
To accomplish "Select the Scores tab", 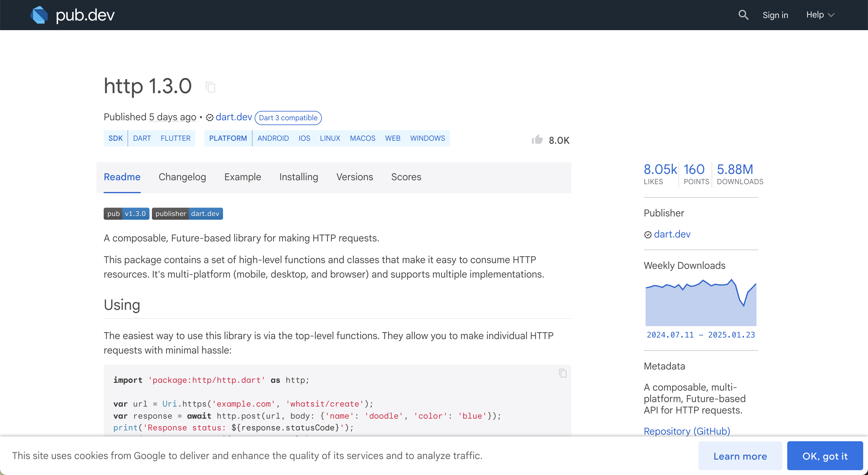I will click(x=406, y=177).
